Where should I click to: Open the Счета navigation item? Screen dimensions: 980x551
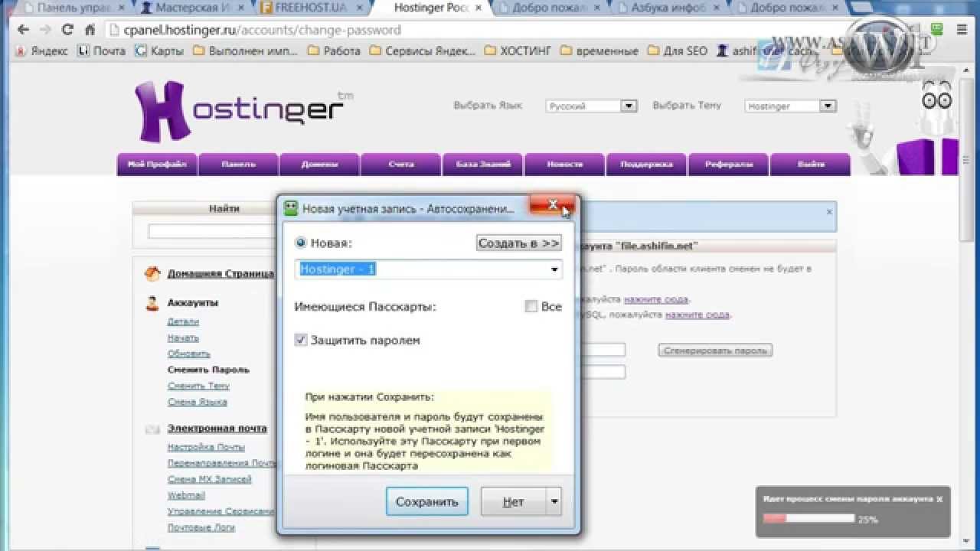click(401, 165)
